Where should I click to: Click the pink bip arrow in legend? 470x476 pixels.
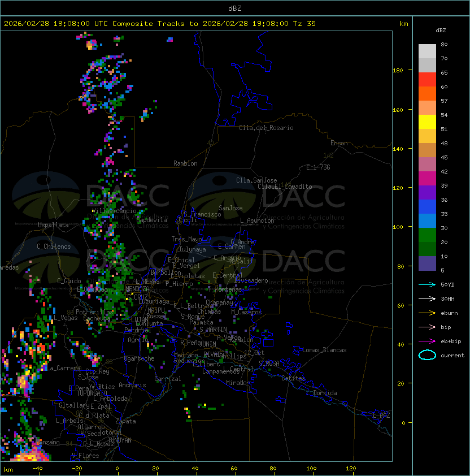pyautogui.click(x=427, y=327)
